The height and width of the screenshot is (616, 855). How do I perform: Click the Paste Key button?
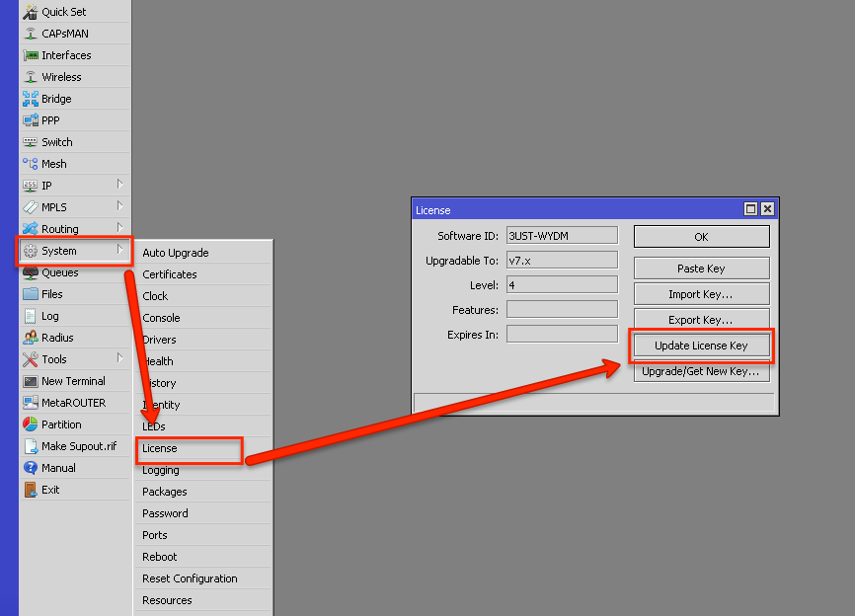[x=701, y=269]
